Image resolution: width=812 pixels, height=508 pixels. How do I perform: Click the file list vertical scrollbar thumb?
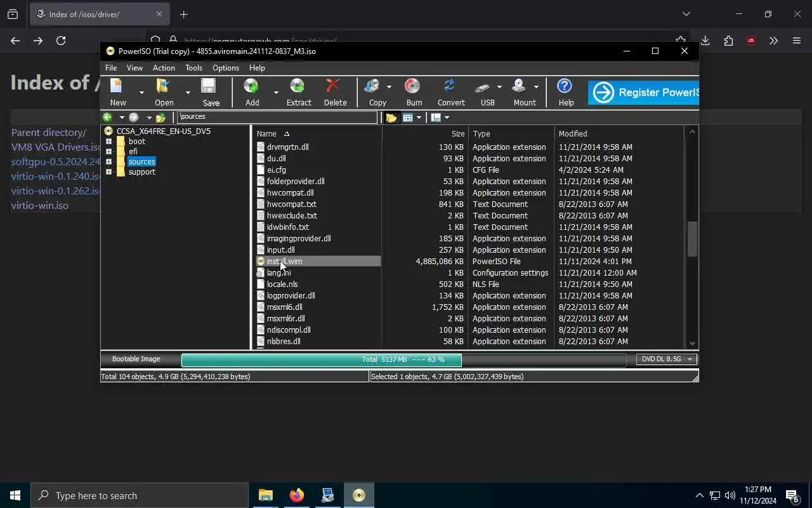click(692, 238)
